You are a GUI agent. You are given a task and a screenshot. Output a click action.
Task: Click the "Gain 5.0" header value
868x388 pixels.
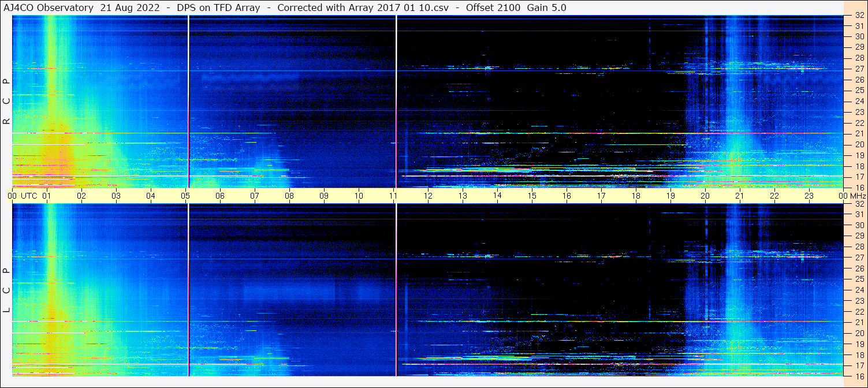click(546, 8)
